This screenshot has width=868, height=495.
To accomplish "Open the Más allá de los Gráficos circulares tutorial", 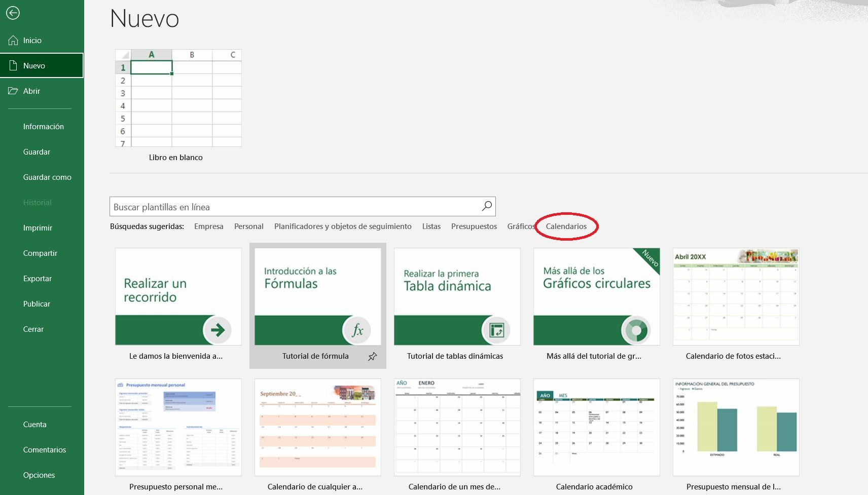I will [596, 296].
